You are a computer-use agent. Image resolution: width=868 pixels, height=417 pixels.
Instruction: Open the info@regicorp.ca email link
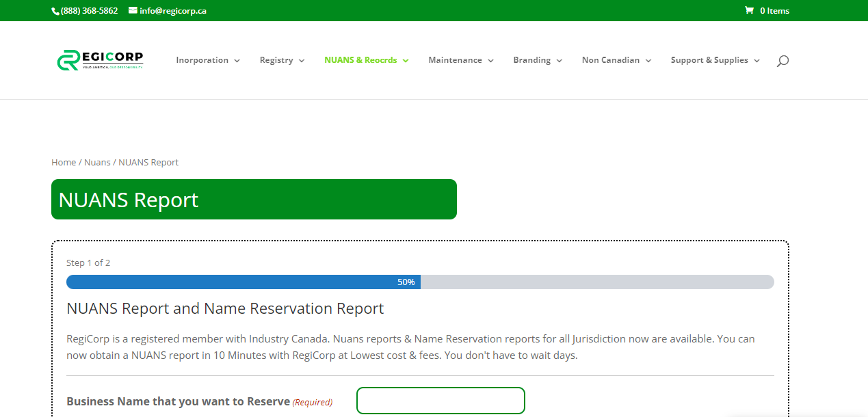pos(173,11)
